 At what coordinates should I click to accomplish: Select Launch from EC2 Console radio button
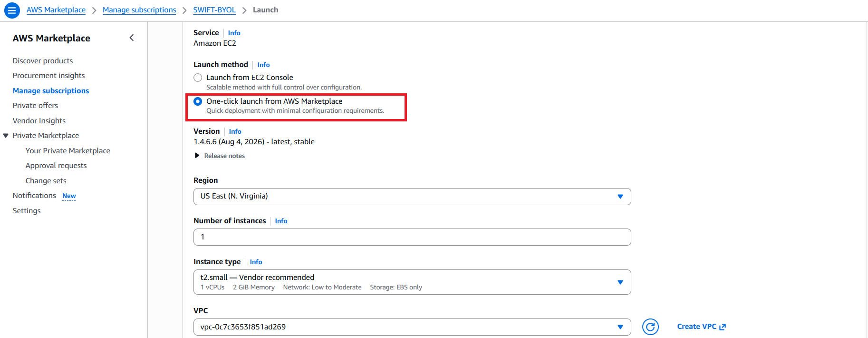pyautogui.click(x=198, y=78)
